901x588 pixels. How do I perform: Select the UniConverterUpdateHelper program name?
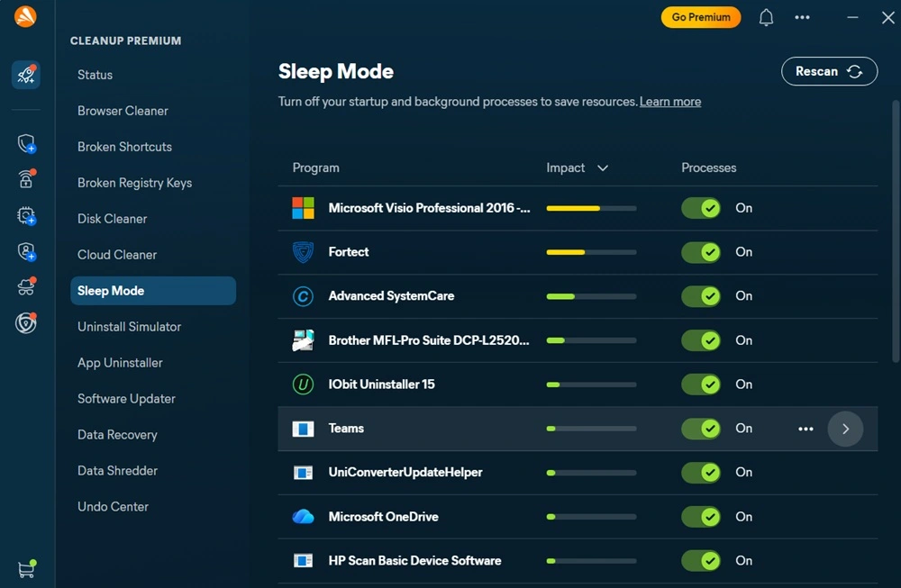tap(405, 472)
